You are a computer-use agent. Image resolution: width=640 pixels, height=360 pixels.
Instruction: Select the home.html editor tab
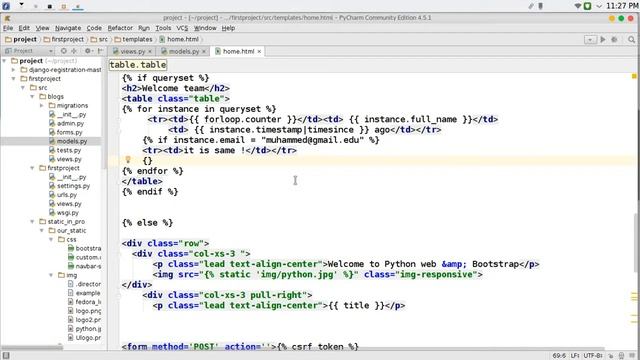click(238, 51)
